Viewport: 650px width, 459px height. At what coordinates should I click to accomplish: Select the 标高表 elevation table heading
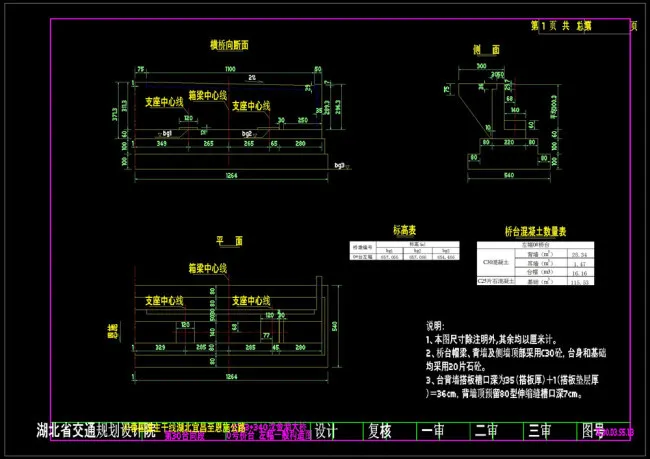390,229
